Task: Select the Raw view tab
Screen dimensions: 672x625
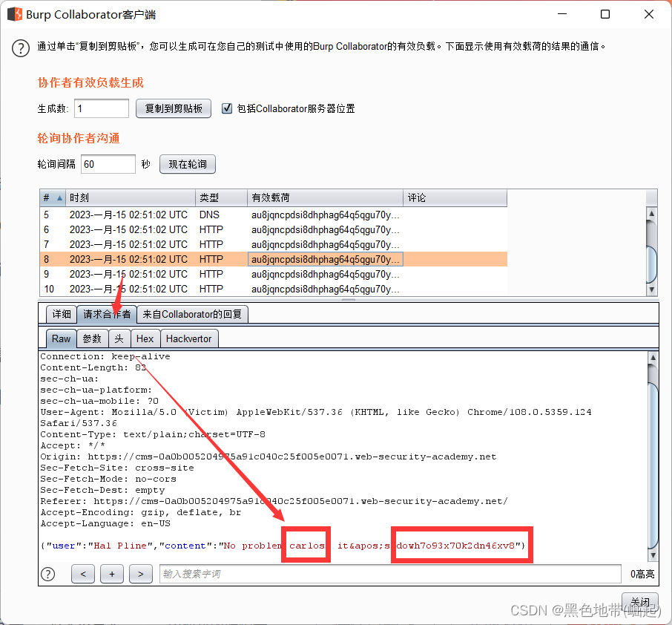Action: tap(62, 339)
